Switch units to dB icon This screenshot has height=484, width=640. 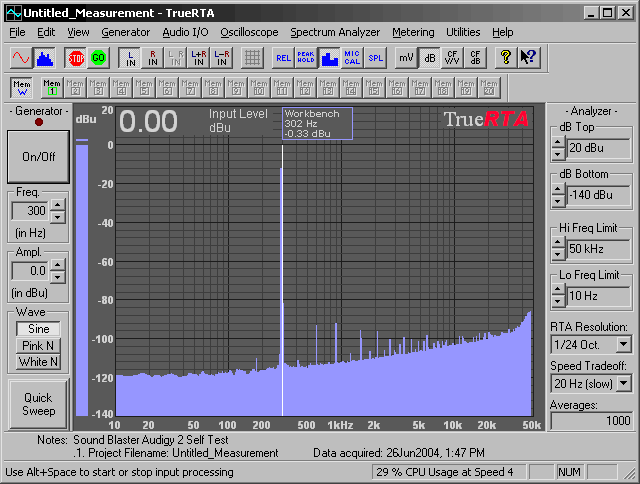click(429, 58)
